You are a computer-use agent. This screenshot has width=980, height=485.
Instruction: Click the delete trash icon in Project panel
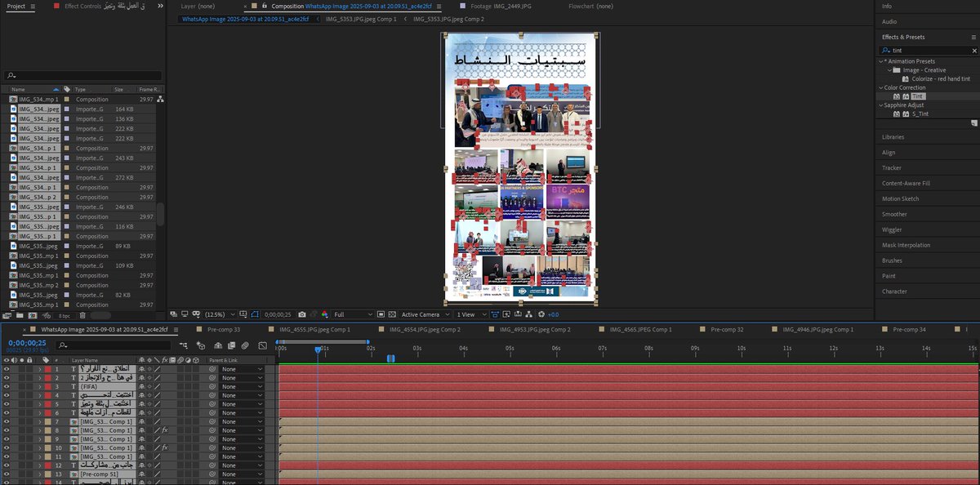[x=82, y=315]
